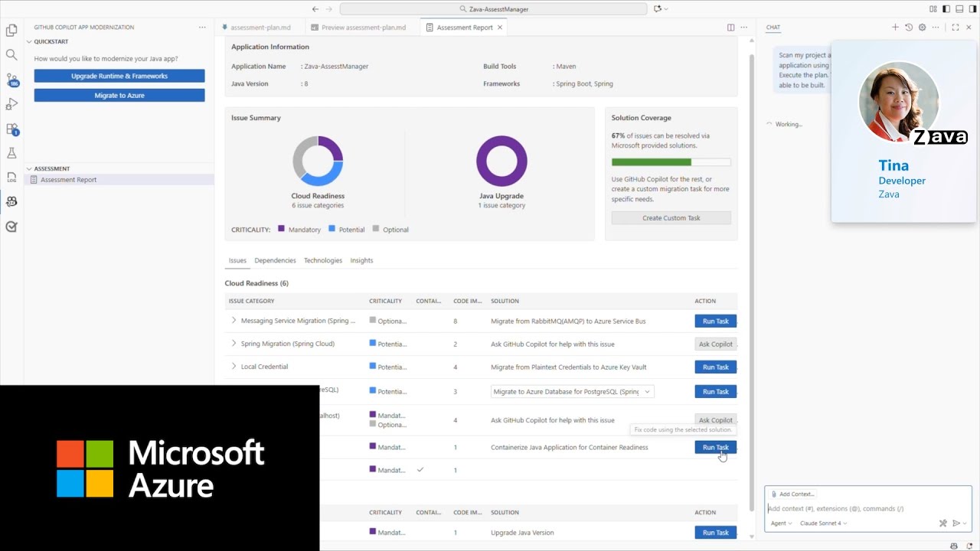Select Assessment Report in the sidebar tree
Viewport: 980px width, 551px height.
coord(119,180)
